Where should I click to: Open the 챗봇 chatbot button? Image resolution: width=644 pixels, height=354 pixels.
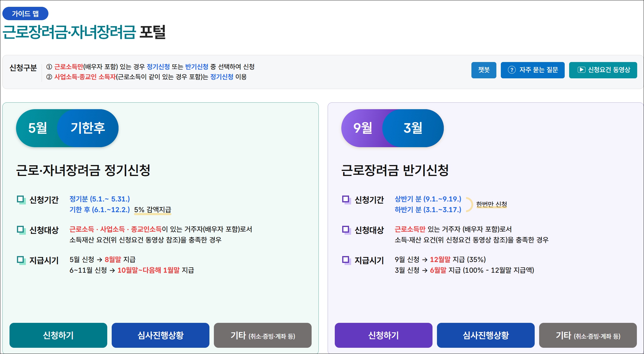click(484, 70)
